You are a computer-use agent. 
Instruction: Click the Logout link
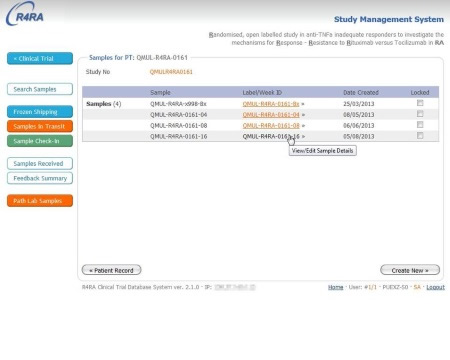coord(435,287)
